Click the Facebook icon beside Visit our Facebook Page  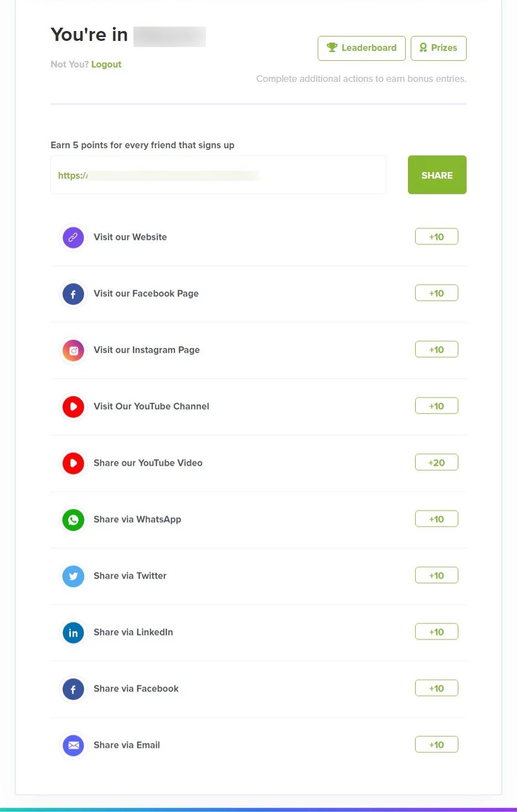(x=73, y=294)
